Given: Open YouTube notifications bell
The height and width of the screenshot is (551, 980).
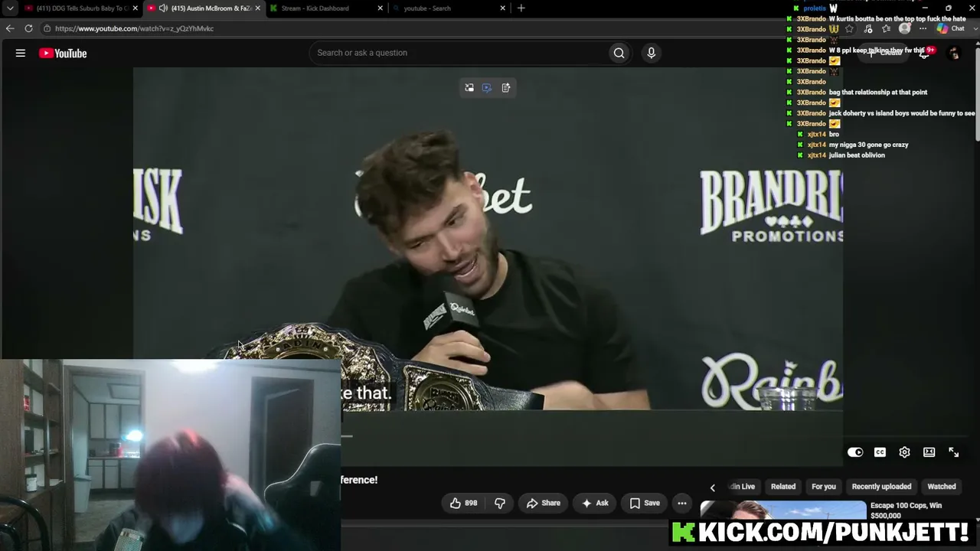Looking at the screenshot, I should 925,53.
